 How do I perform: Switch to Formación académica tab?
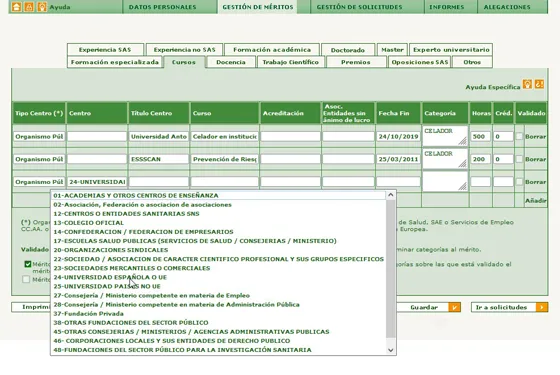coord(272,50)
